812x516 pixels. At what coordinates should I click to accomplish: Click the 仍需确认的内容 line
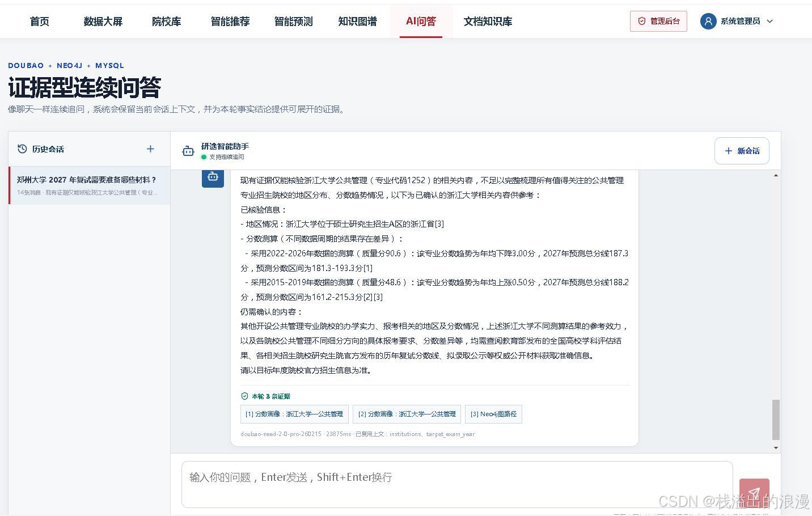pyautogui.click(x=272, y=312)
